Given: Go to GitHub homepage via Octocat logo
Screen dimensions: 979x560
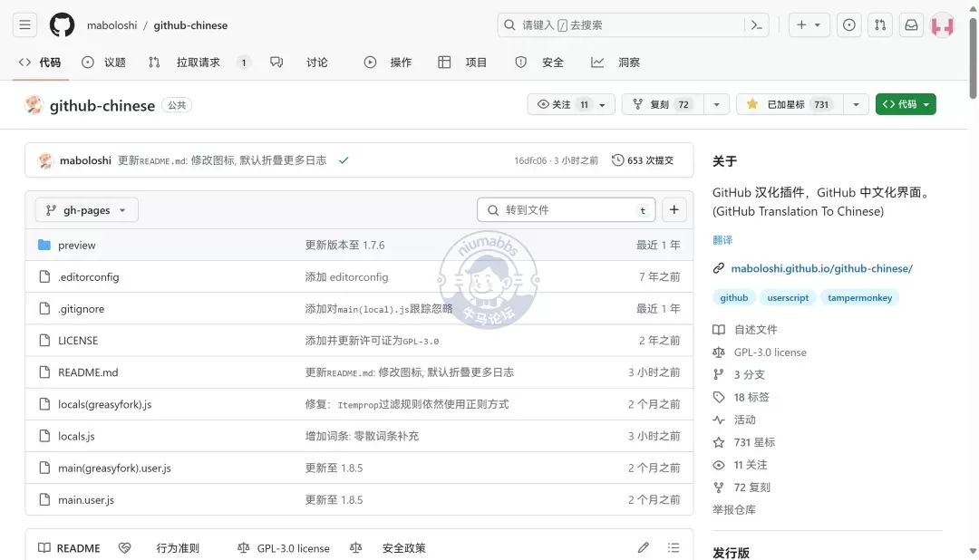Looking at the screenshot, I should (x=62, y=25).
